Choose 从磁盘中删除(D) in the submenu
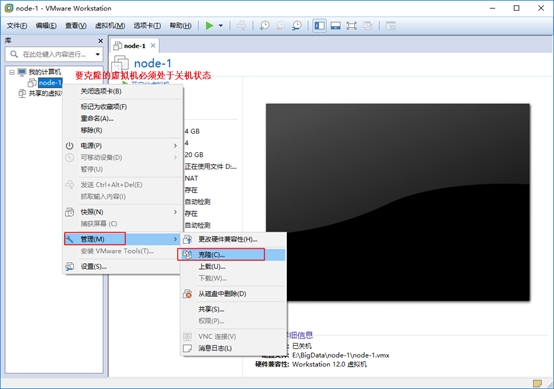 (x=233, y=294)
